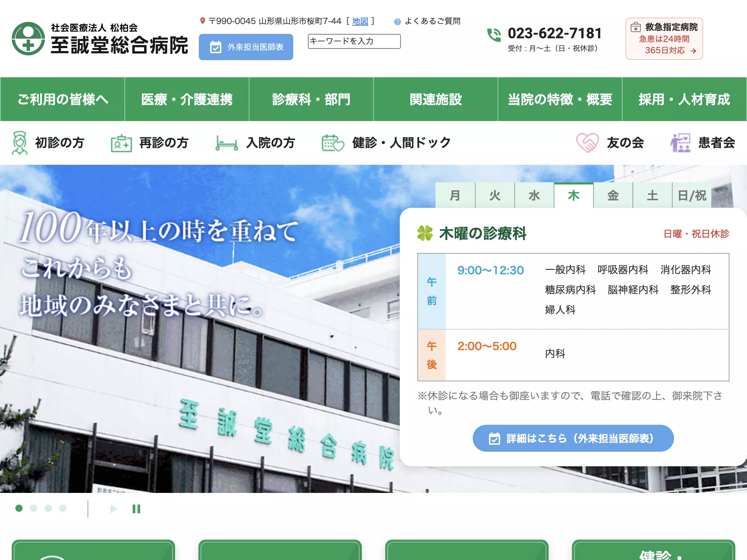747x560 pixels.
Task: Pause the slideshow
Action: [136, 509]
